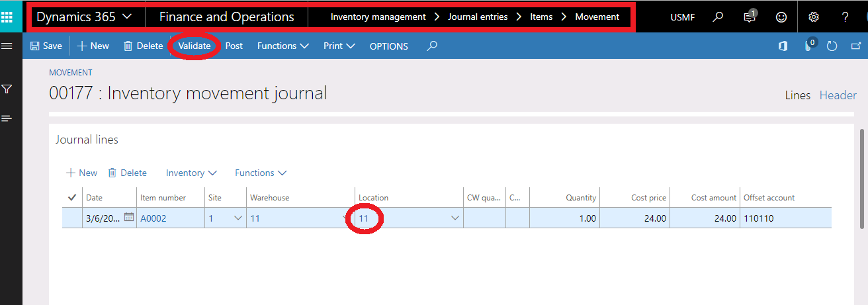The width and height of the screenshot is (868, 305).
Task: Open the OPTIONS tab
Action: click(x=389, y=46)
